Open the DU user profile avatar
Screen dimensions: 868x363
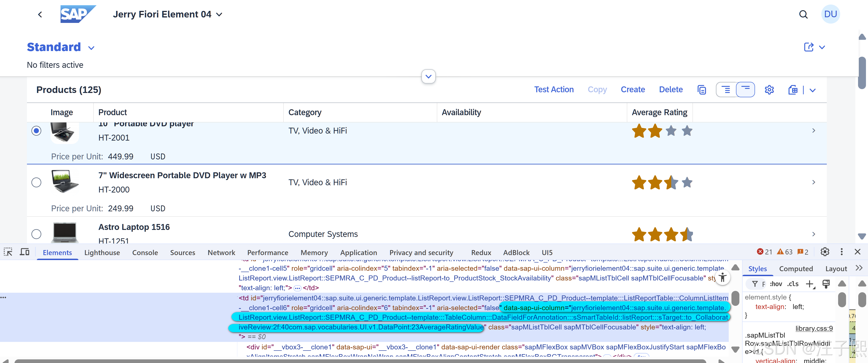(830, 14)
